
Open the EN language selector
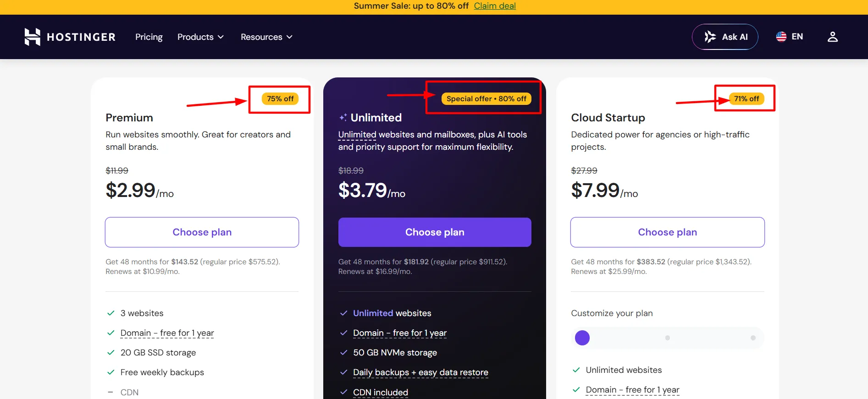pos(790,37)
